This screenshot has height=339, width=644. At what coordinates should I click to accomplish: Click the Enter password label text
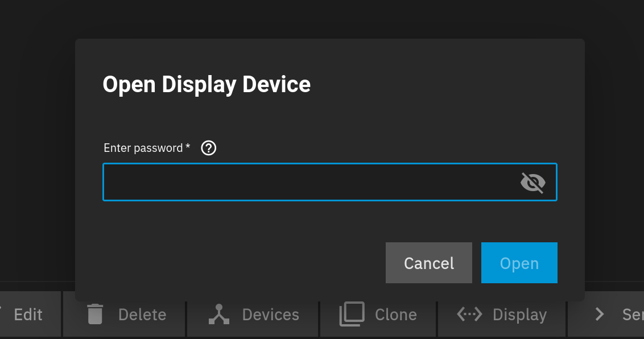tap(143, 148)
